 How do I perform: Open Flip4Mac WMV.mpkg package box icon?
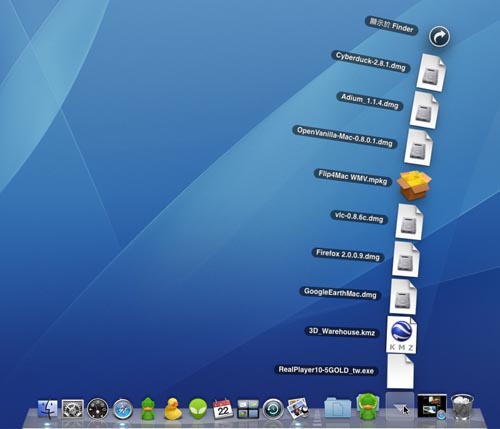click(414, 185)
